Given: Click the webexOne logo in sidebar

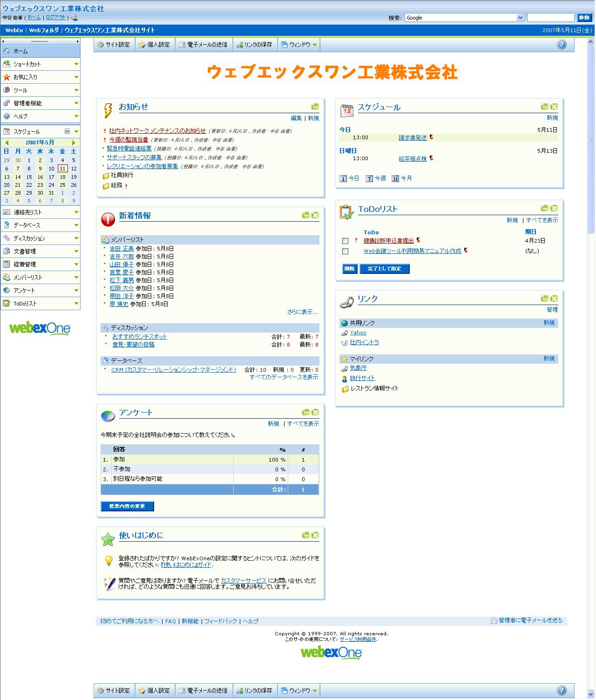Looking at the screenshot, I should [x=40, y=328].
